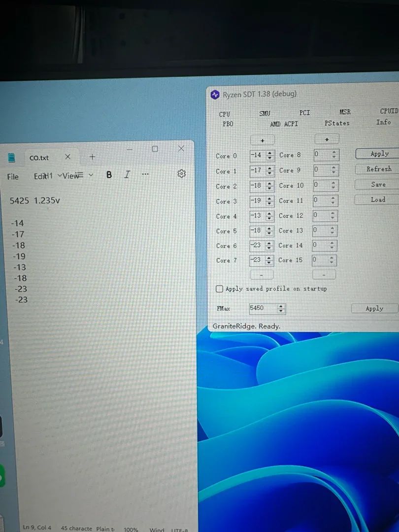
Task: Open the PStates tab
Action: (x=337, y=123)
